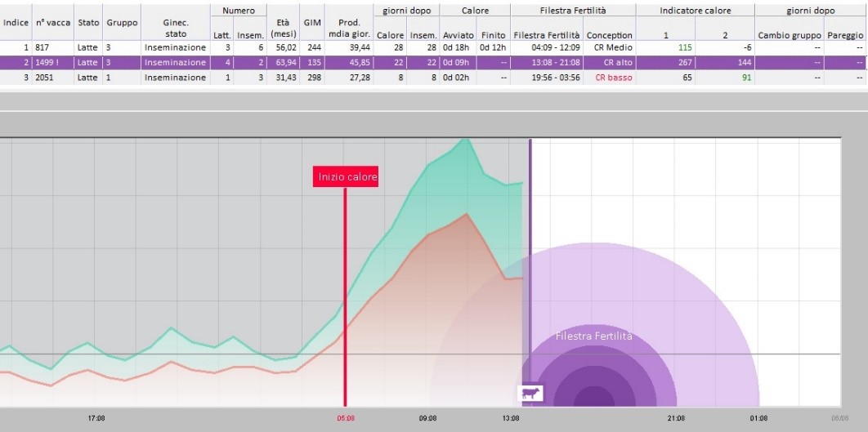
Task: Click the Filestra Fertilita label in chart
Action: pyautogui.click(x=594, y=336)
